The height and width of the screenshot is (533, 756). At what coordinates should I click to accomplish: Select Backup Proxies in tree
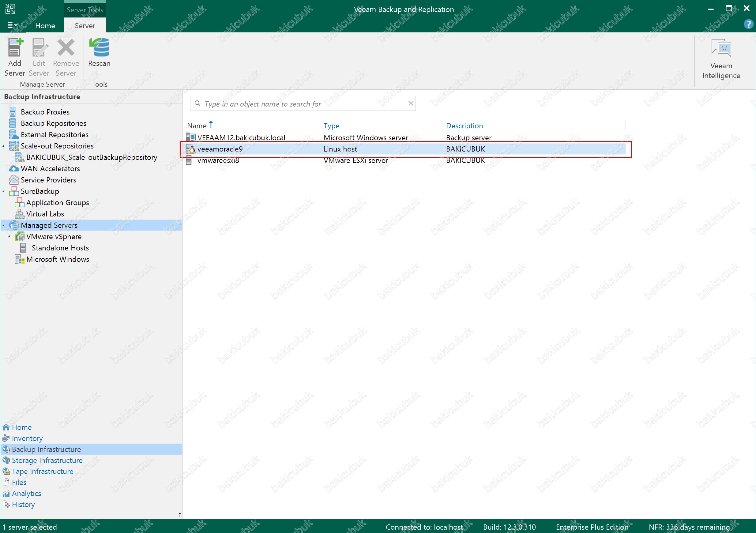(45, 112)
